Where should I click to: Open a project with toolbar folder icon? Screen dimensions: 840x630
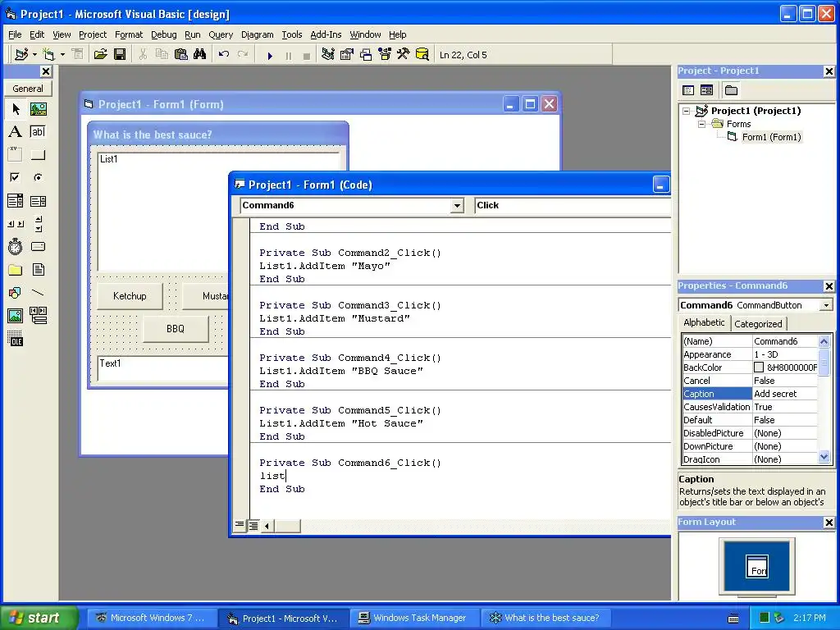[x=101, y=55]
